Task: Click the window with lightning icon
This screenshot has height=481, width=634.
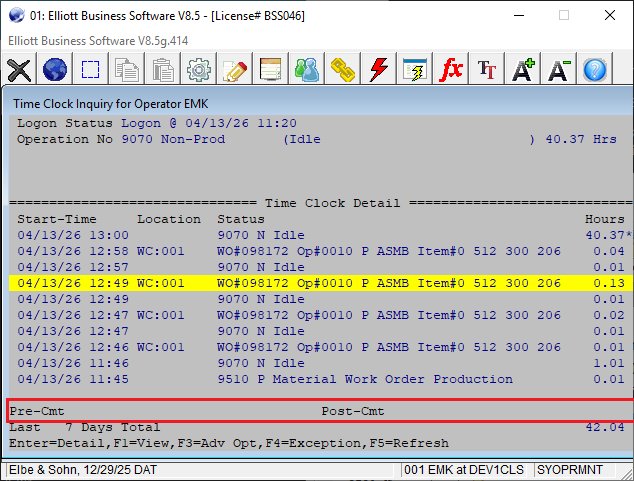Action: click(x=415, y=70)
